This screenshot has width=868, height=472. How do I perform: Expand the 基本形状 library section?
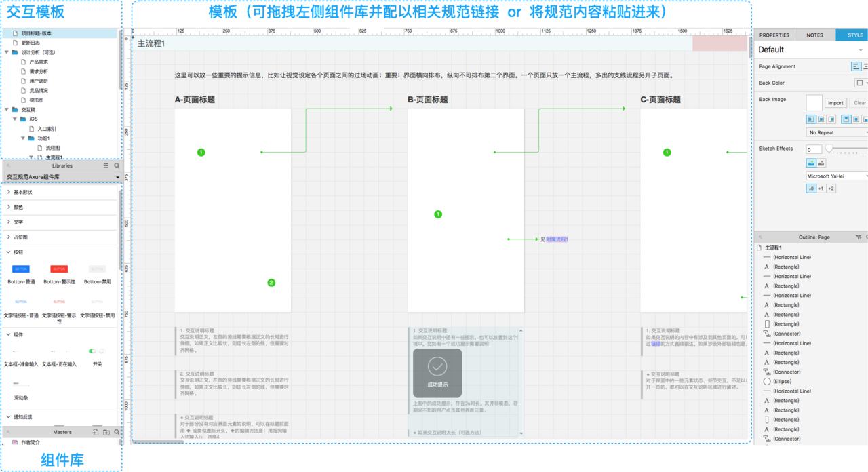point(8,192)
